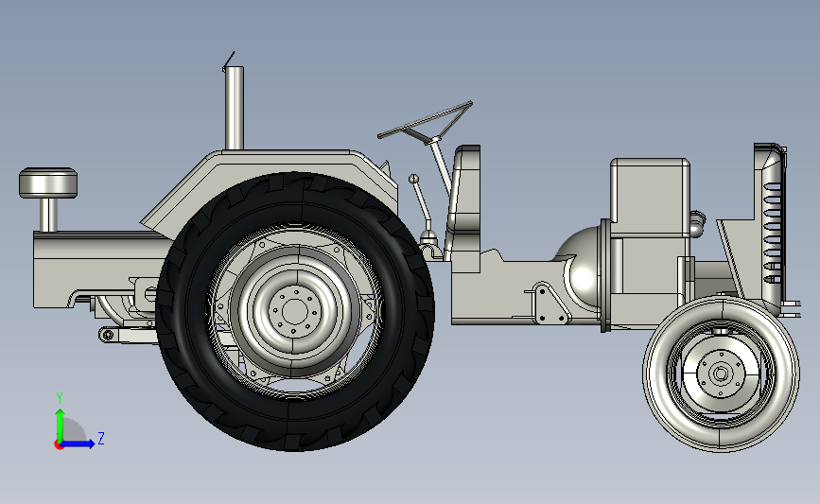This screenshot has width=820, height=504.
Task: Select the vertical exhaust pipe on the tractor
Action: [235, 108]
